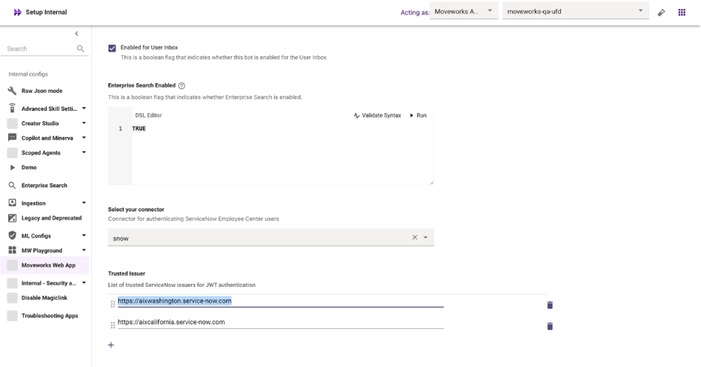Click the DSL editor resize handle
The image size is (701, 367).
[431, 182]
